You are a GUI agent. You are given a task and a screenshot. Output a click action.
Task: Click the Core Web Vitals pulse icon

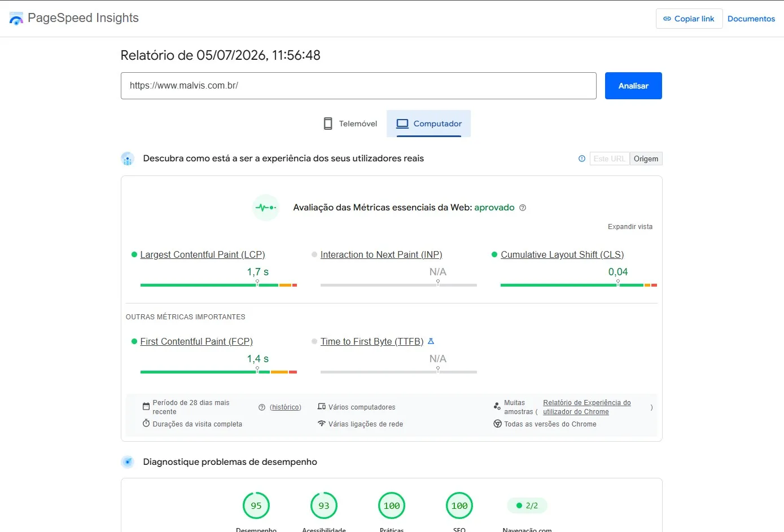click(266, 208)
